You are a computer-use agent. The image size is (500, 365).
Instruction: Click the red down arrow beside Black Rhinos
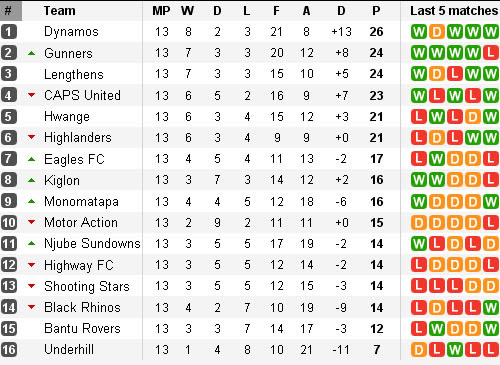(x=32, y=307)
